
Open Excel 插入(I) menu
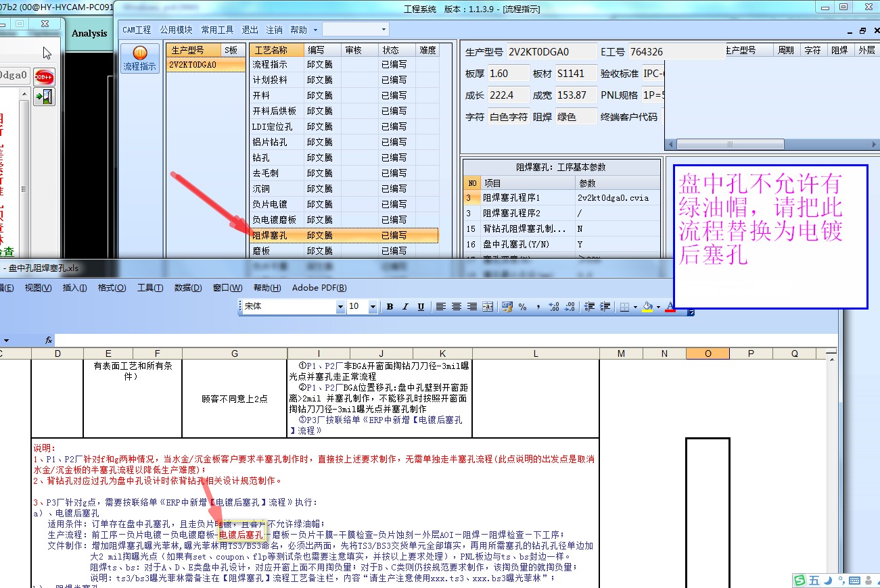coord(74,288)
